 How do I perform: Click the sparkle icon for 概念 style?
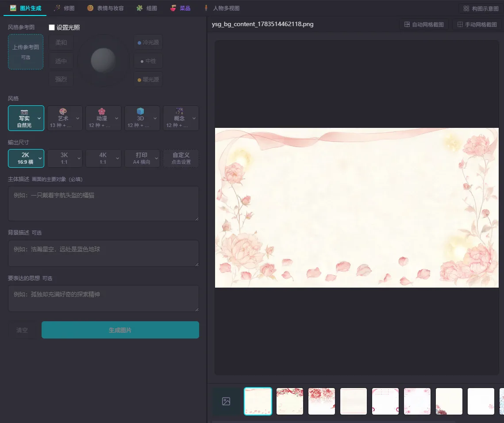click(179, 111)
